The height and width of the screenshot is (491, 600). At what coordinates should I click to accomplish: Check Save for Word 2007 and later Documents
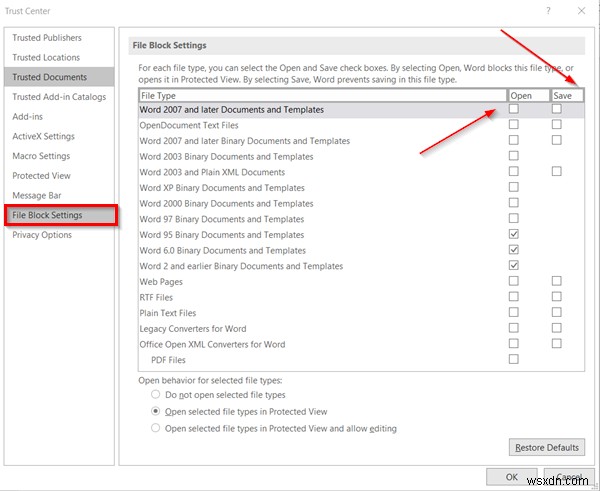click(x=556, y=109)
